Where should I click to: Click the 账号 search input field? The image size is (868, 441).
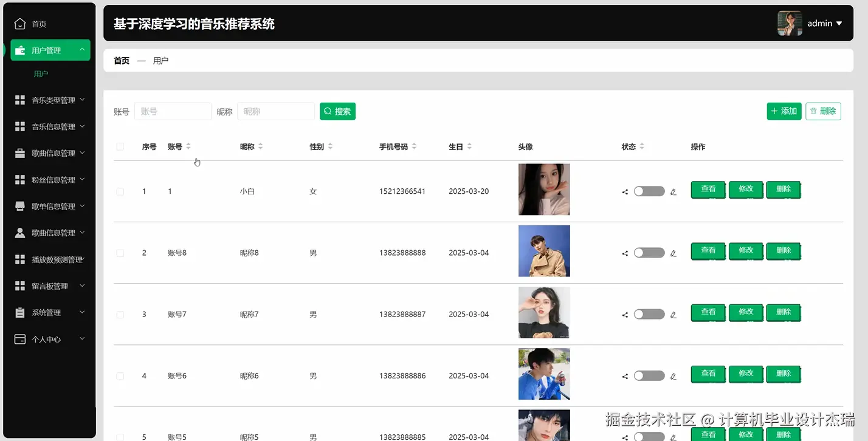[x=173, y=111]
